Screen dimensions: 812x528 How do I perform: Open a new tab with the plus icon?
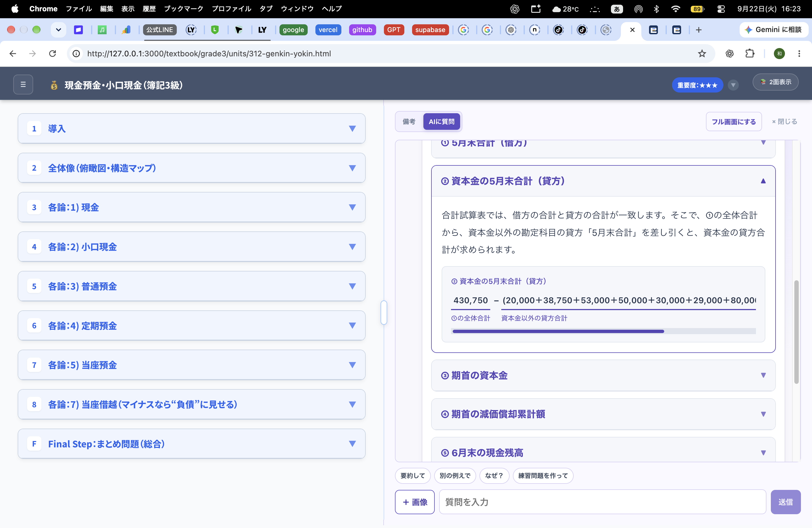(698, 30)
